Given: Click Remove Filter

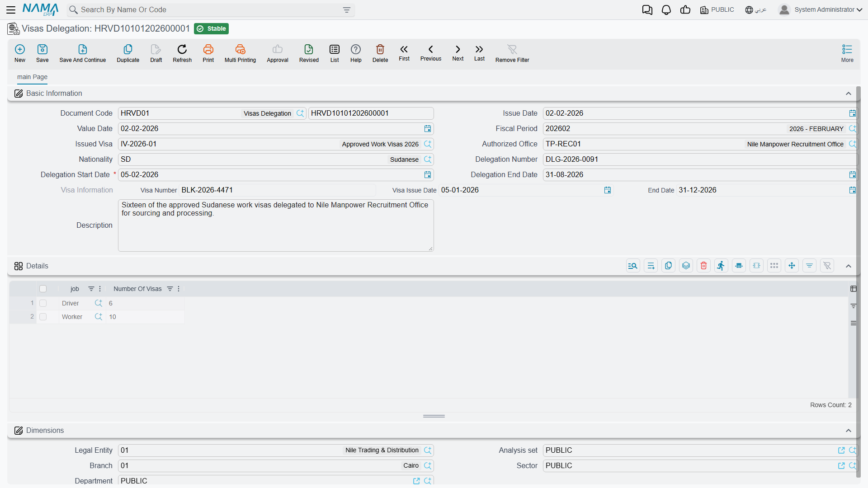Looking at the screenshot, I should tap(512, 53).
